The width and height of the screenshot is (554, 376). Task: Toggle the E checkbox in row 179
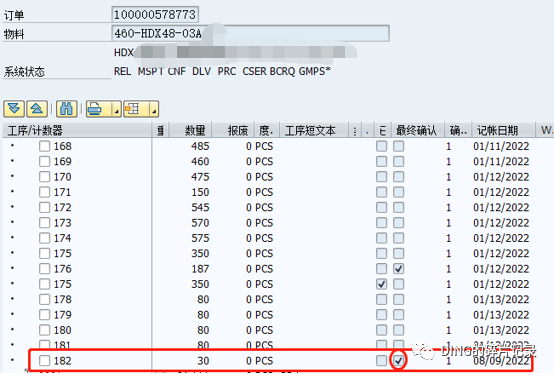pyautogui.click(x=382, y=315)
